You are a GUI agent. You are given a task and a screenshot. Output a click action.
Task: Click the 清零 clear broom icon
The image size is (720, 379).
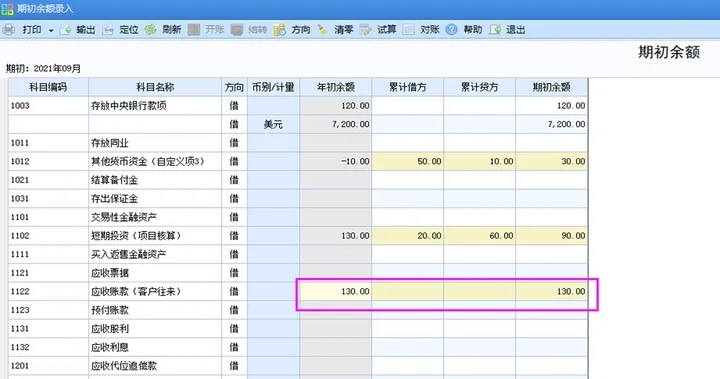pyautogui.click(x=323, y=30)
